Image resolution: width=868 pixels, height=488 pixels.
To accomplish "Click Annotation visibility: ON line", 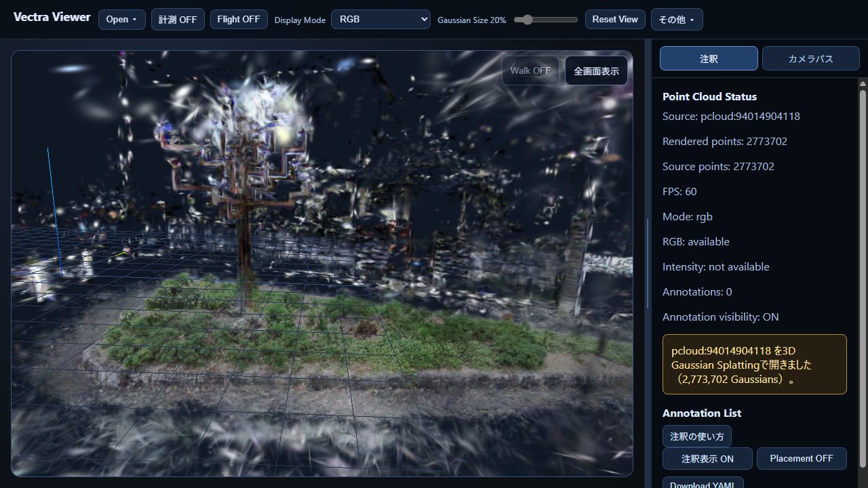I will [721, 317].
